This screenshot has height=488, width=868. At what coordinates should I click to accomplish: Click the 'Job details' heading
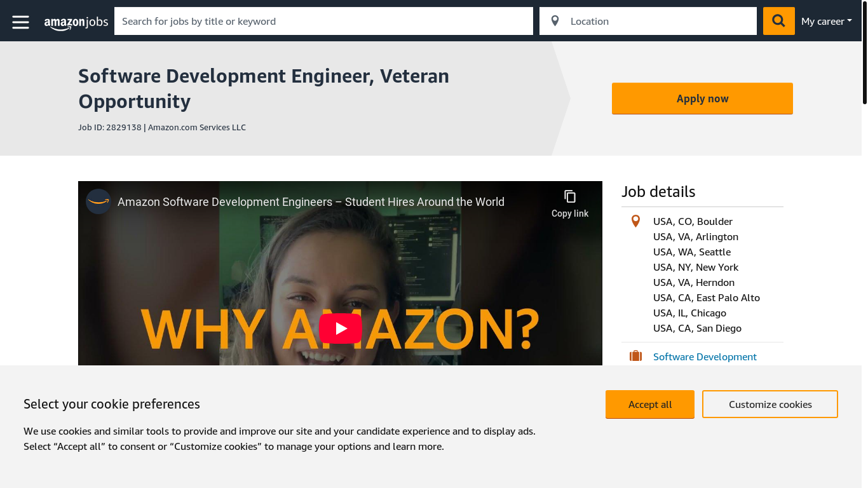pos(658,191)
